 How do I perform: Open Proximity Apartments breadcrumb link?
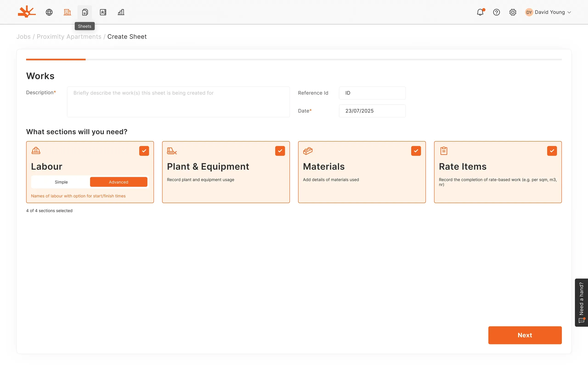coord(69,36)
